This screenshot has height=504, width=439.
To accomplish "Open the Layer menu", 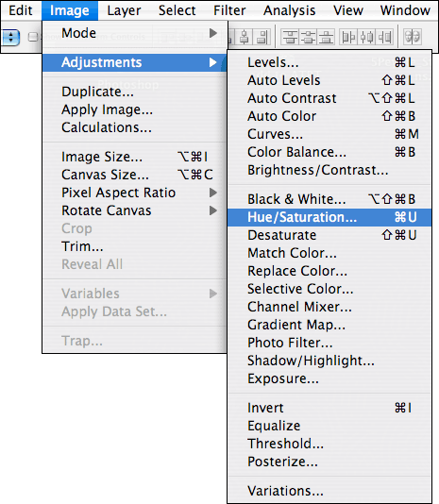I will (x=124, y=10).
